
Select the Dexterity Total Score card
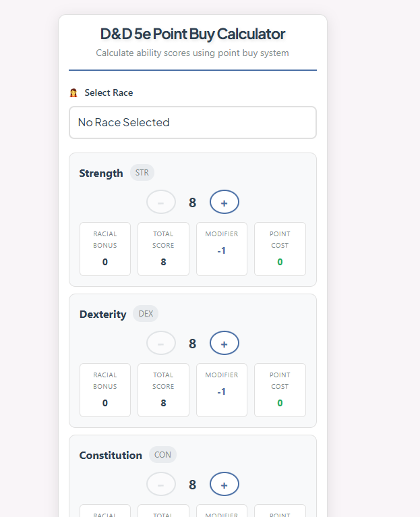[163, 390]
